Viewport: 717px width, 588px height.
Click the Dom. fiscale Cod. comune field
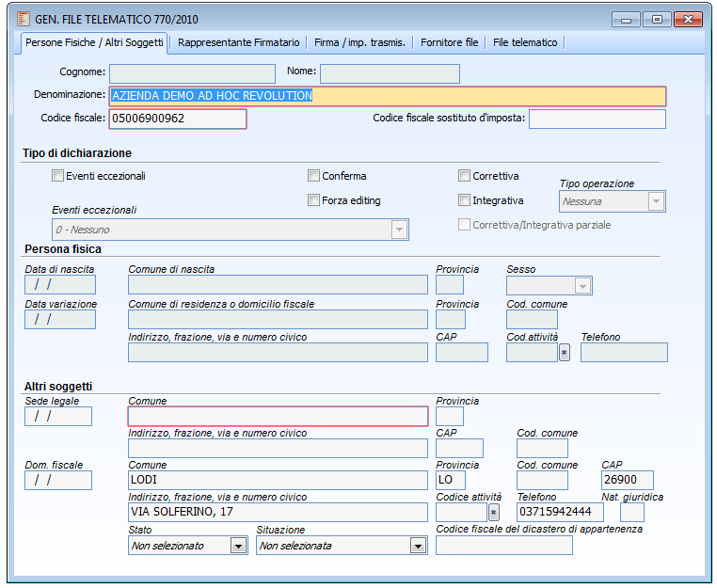tap(542, 481)
